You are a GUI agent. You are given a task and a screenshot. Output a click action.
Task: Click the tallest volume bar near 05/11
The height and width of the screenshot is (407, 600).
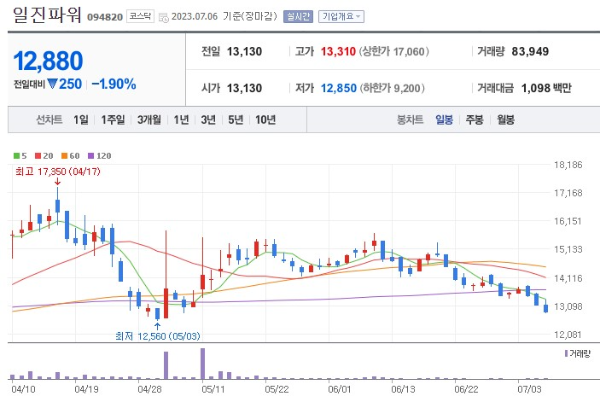(202, 363)
